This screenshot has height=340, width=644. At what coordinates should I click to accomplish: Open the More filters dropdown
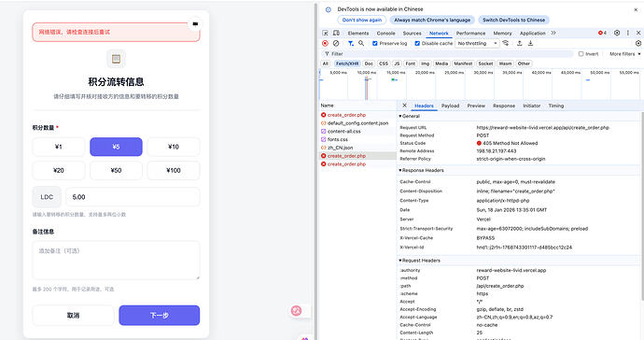[x=624, y=54]
